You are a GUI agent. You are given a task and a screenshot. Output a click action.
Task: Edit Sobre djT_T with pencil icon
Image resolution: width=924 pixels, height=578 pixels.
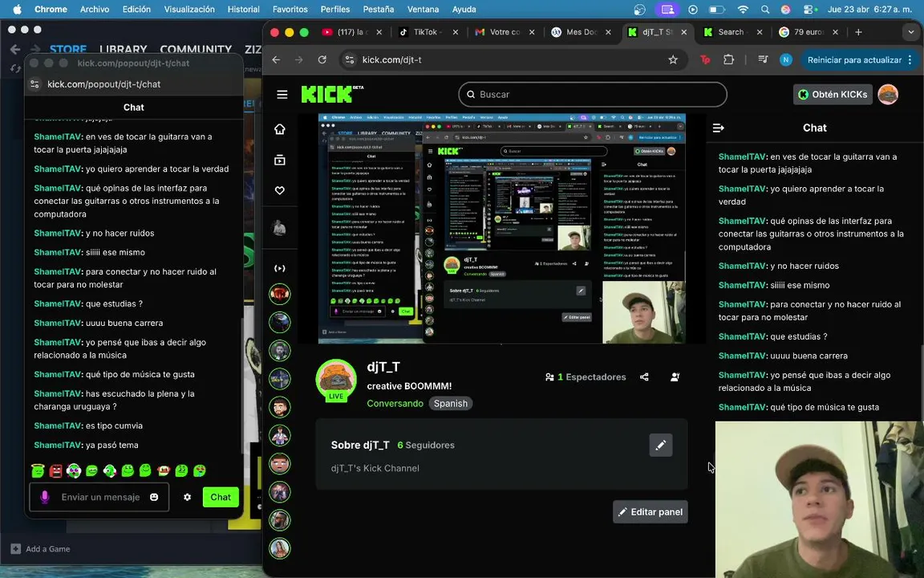tap(661, 446)
